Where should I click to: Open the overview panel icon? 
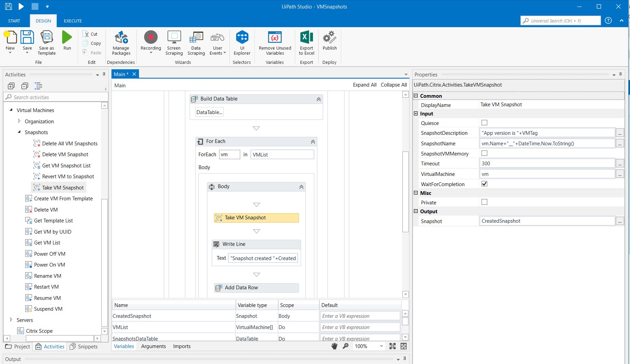coord(403,346)
